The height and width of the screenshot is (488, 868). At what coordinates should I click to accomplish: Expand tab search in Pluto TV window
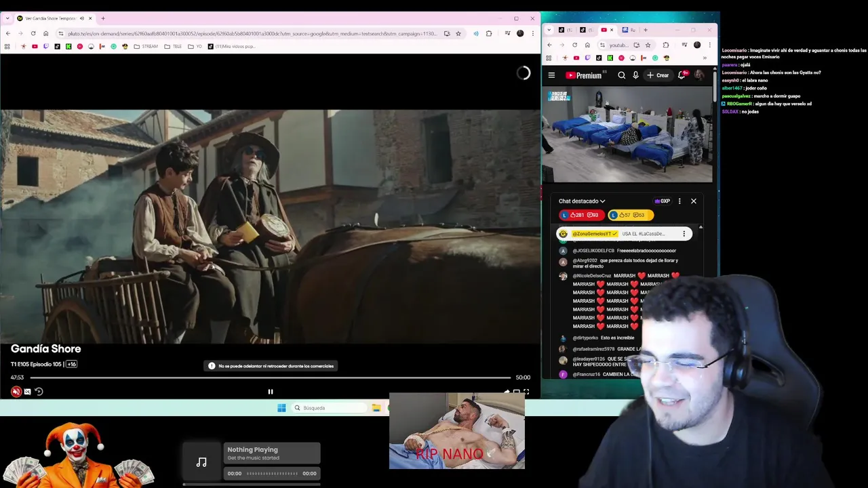(x=7, y=18)
